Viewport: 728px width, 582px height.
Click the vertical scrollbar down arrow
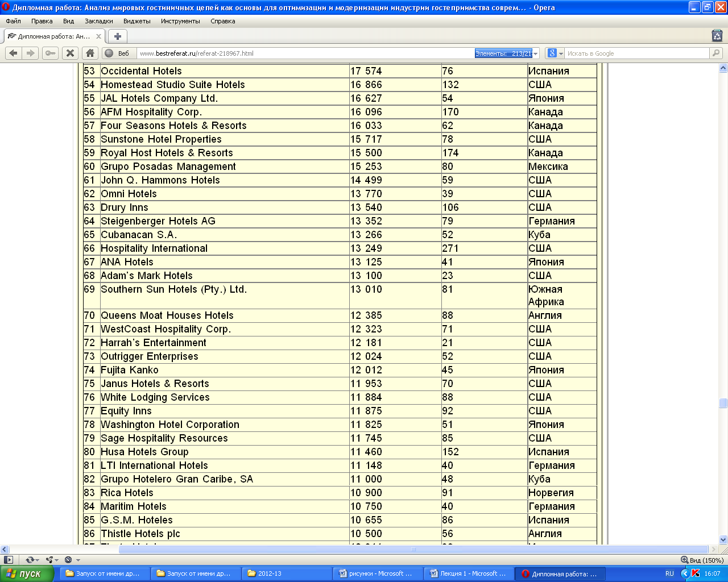coord(723,540)
